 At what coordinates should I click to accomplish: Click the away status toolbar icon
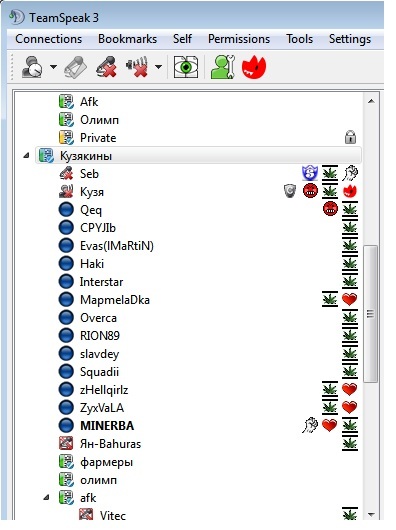click(x=32, y=67)
